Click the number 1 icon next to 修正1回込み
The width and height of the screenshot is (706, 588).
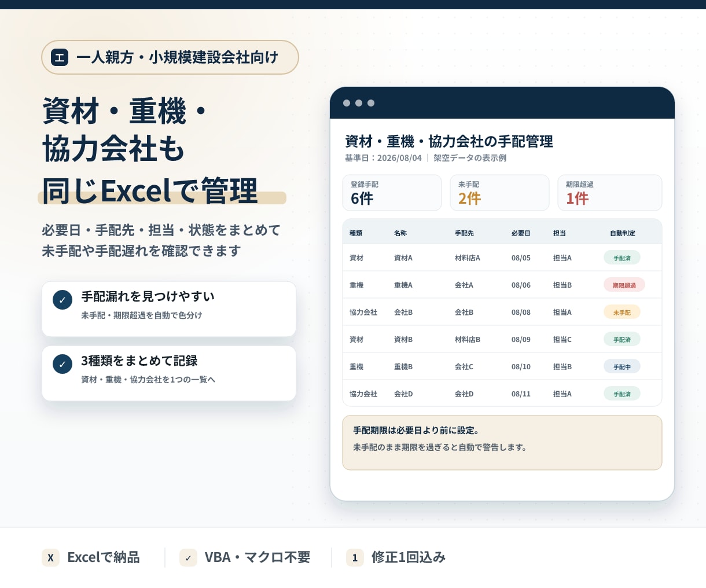tap(355, 557)
